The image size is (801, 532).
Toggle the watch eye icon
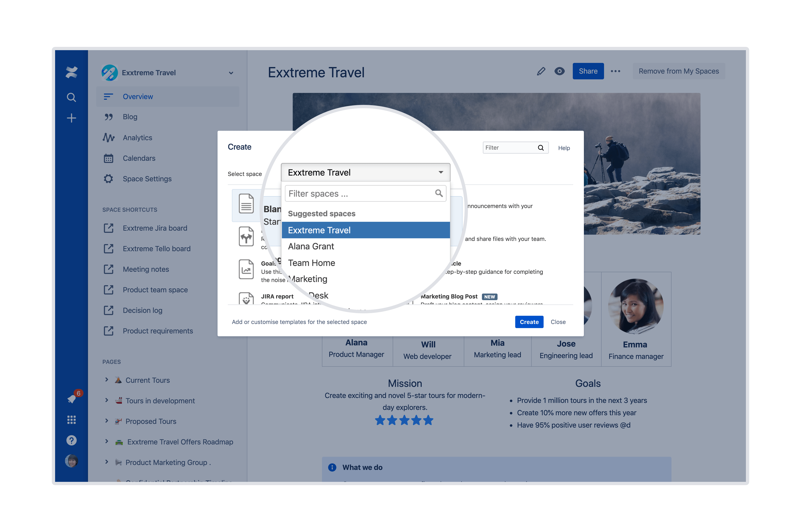pos(559,71)
